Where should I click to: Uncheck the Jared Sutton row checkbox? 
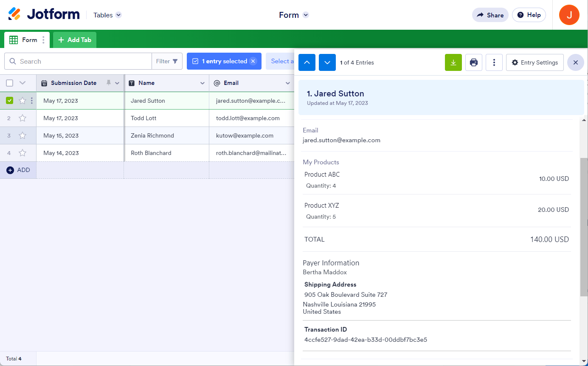(10, 101)
